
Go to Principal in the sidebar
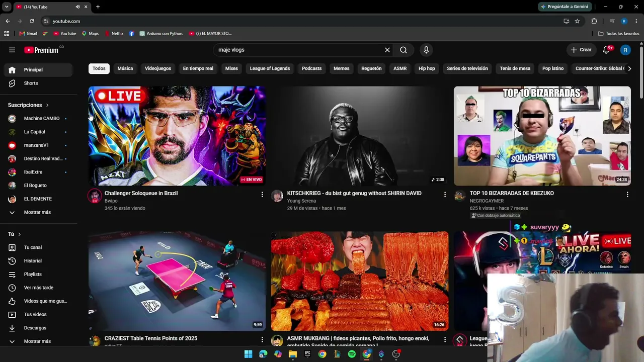point(38,70)
